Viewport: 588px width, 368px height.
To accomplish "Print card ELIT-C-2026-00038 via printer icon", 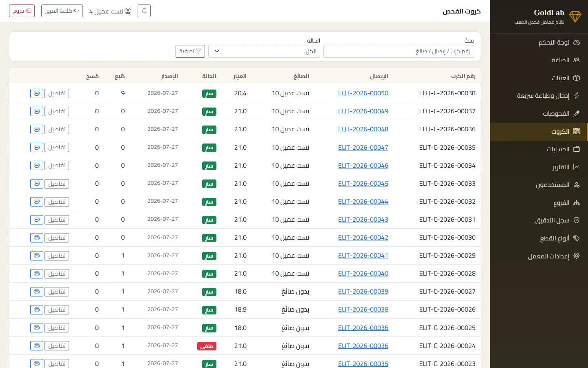I will (x=37, y=93).
